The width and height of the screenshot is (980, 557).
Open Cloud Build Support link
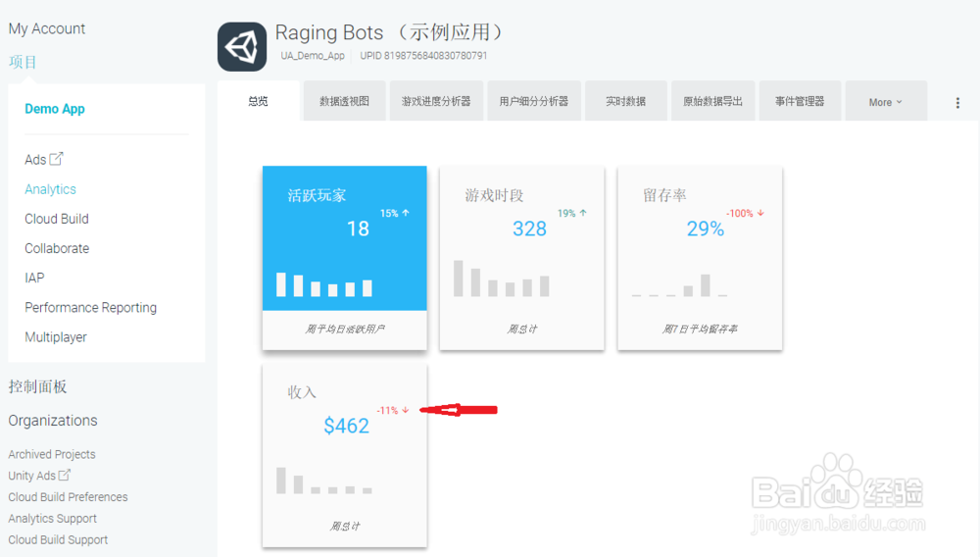pyautogui.click(x=58, y=539)
